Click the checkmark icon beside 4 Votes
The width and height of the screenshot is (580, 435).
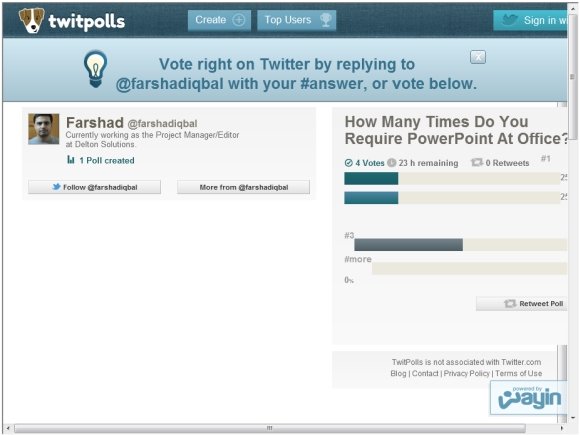(x=348, y=163)
